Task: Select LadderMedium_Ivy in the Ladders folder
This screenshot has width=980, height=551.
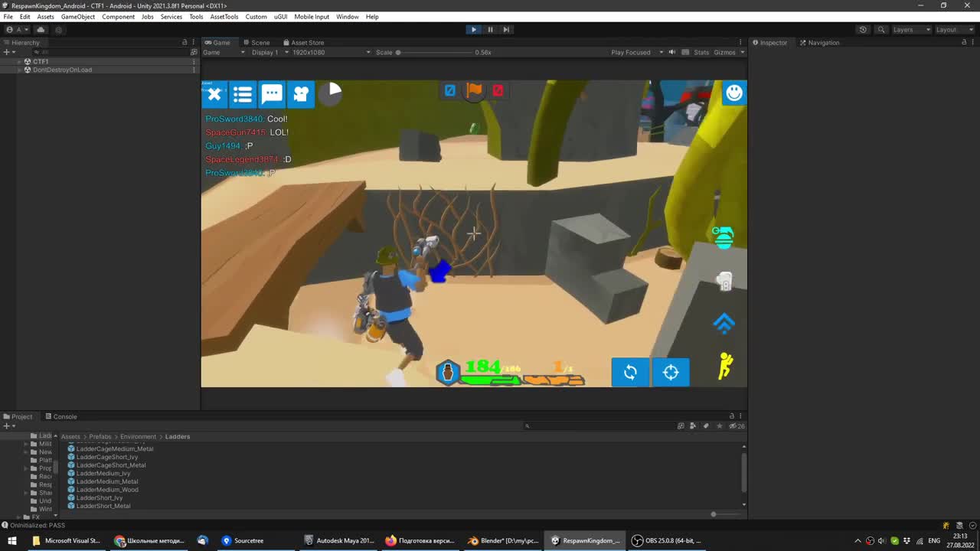Action: pos(103,473)
